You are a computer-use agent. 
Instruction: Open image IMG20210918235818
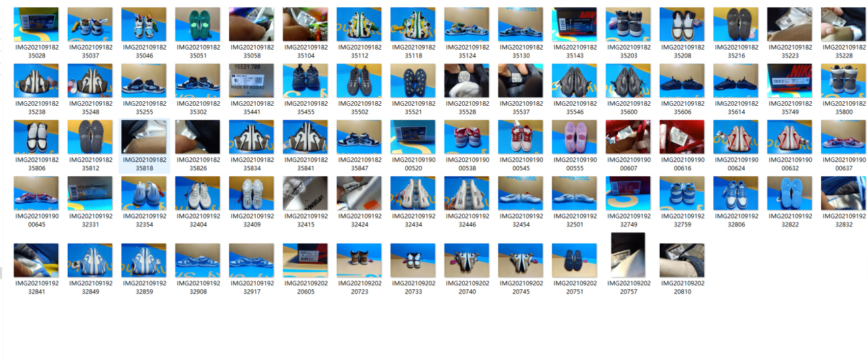pos(144,137)
